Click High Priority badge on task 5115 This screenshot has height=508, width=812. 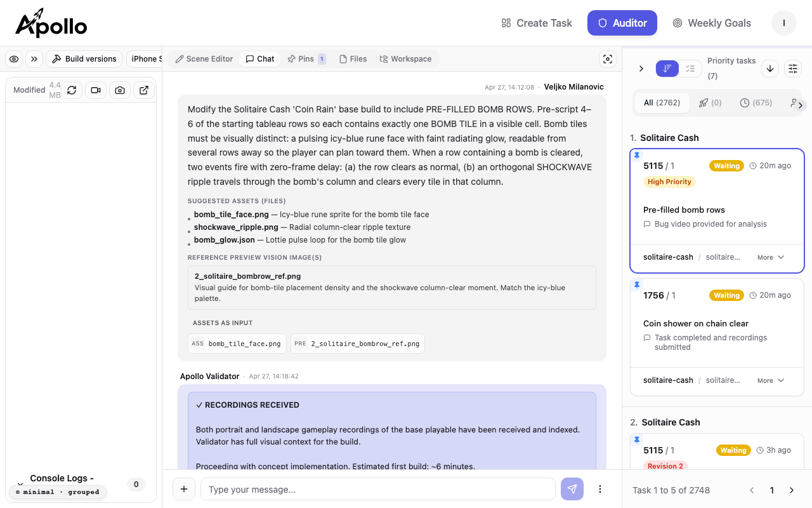[x=669, y=182]
